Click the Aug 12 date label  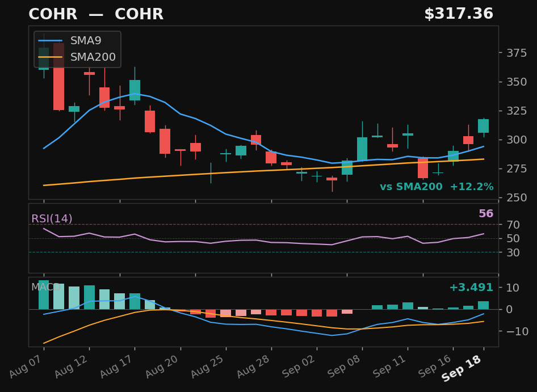coord(72,366)
